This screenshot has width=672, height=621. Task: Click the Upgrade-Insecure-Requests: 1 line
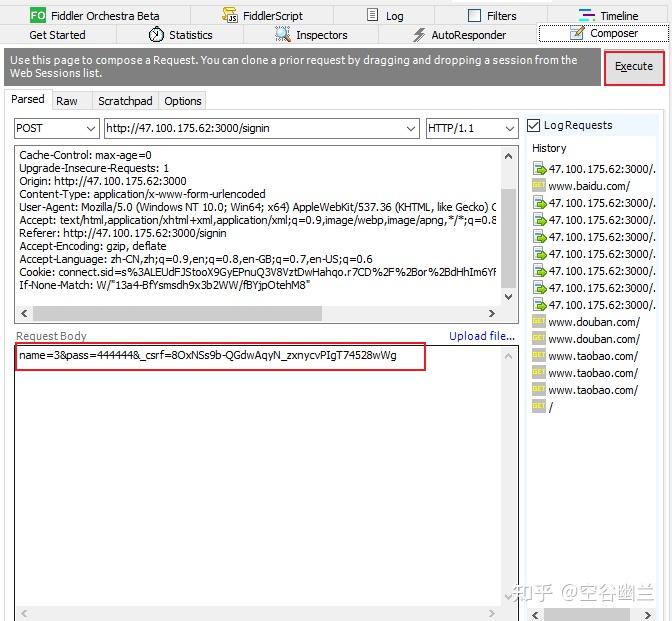94,168
